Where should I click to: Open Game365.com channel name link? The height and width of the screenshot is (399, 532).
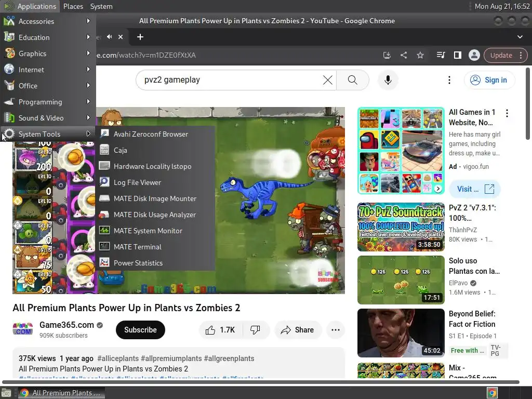(x=66, y=325)
